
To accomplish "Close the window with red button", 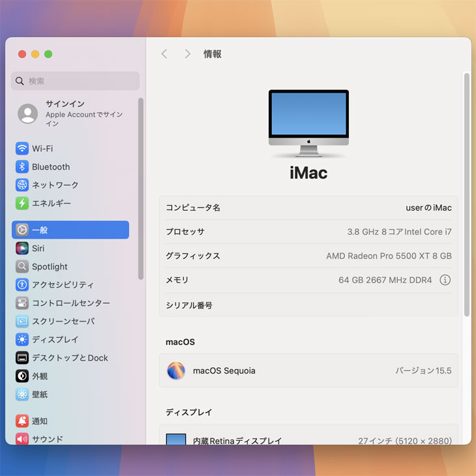I will tap(22, 54).
